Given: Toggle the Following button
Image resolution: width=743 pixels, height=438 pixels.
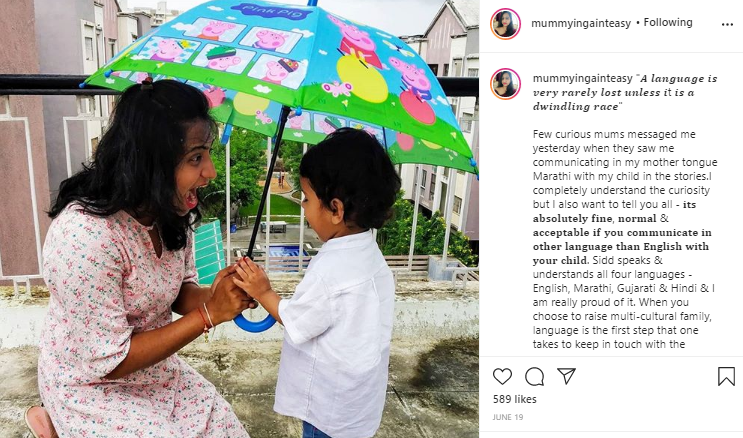Looking at the screenshot, I should (x=668, y=22).
